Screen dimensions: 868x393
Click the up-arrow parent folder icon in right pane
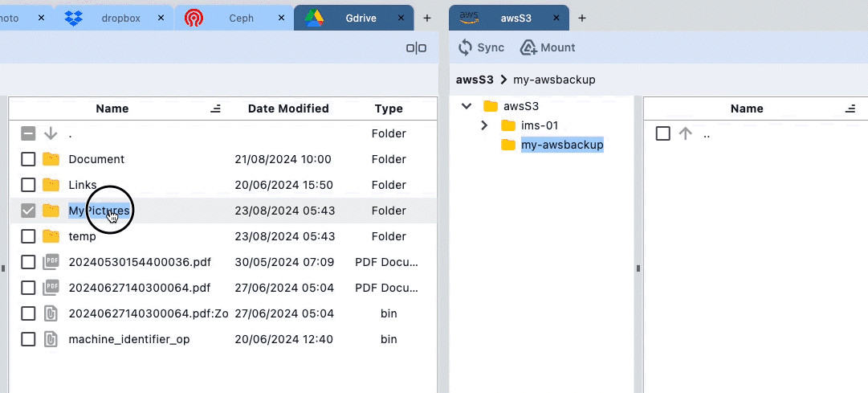tap(685, 134)
